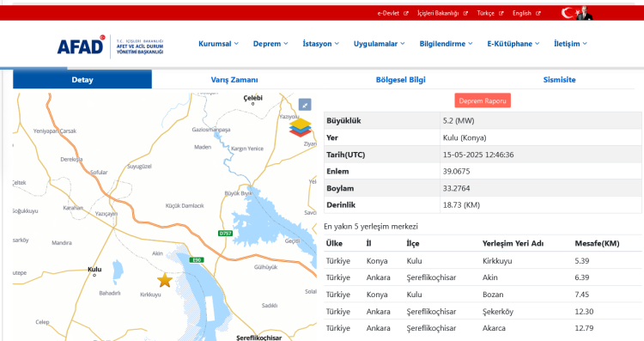Switch to the Sismisite tab
Viewport: 644px width, 341px height.
559,80
